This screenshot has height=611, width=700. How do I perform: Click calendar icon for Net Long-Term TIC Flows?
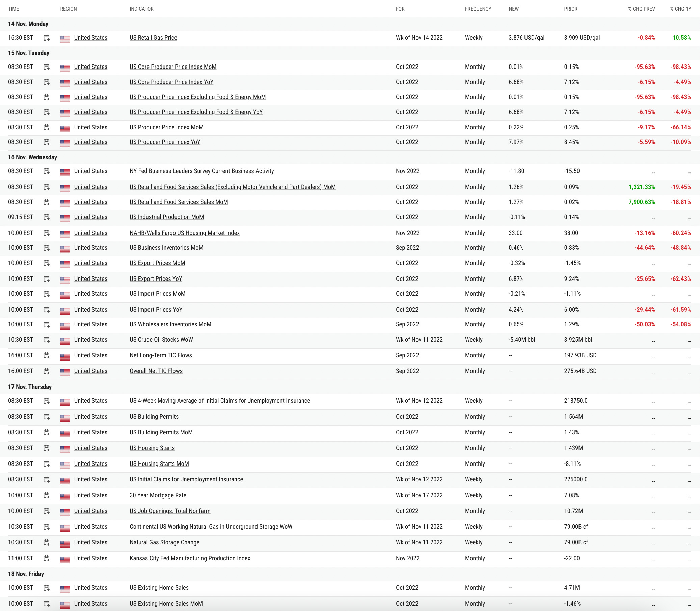[x=47, y=355]
